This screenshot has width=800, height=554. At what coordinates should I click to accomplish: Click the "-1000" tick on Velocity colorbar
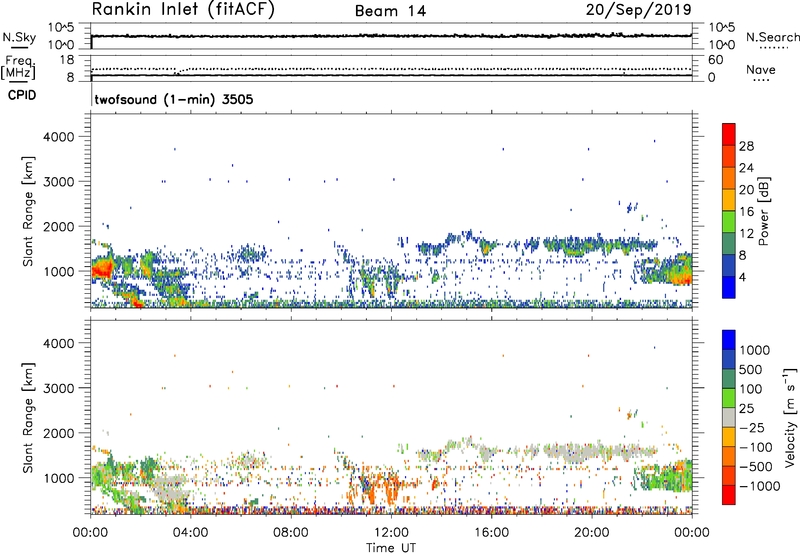(759, 486)
